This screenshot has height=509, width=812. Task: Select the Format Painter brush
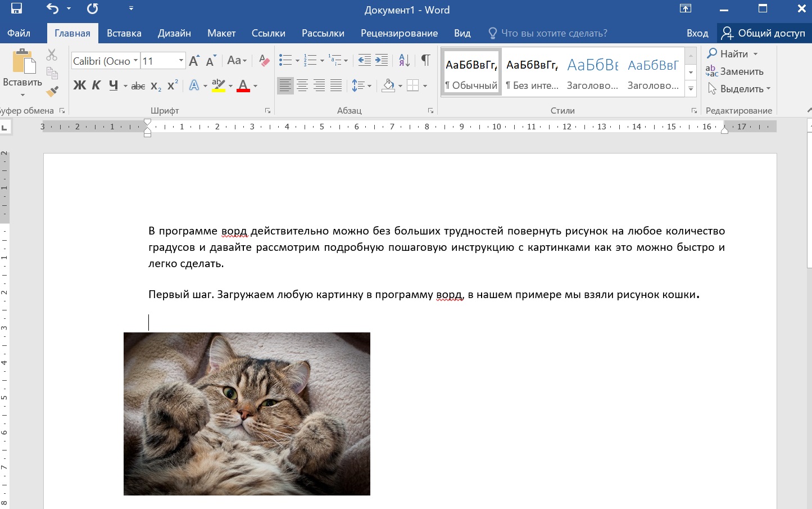(x=52, y=91)
